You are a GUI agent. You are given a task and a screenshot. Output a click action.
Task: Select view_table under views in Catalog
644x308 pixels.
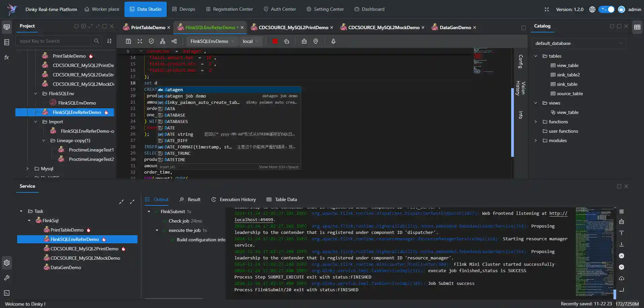(567, 112)
